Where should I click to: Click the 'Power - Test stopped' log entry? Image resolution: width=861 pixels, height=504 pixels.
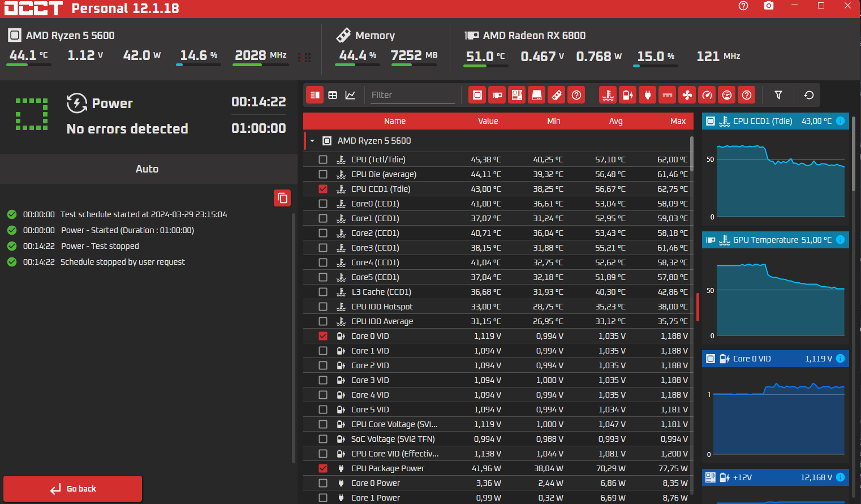click(x=100, y=246)
